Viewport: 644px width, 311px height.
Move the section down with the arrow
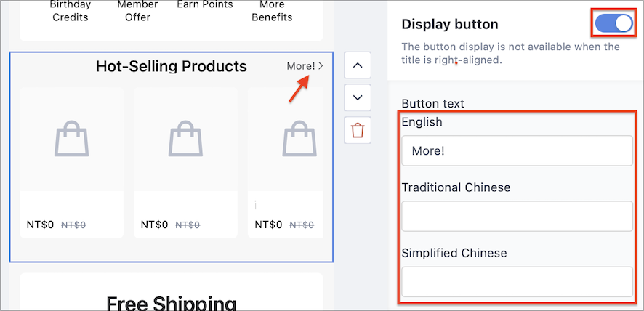(x=358, y=97)
